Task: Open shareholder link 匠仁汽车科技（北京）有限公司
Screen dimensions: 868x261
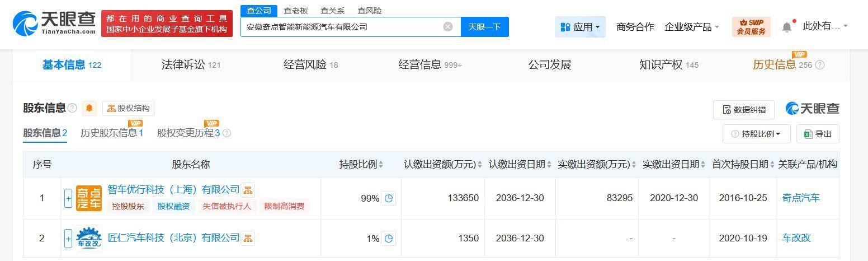Action: (173, 238)
